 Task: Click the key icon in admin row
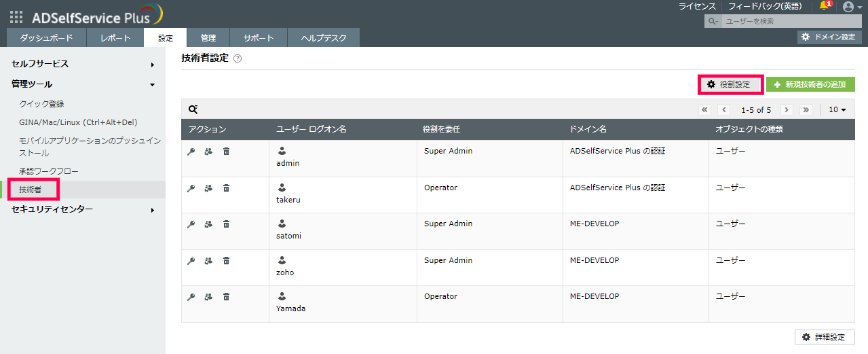[x=191, y=152]
